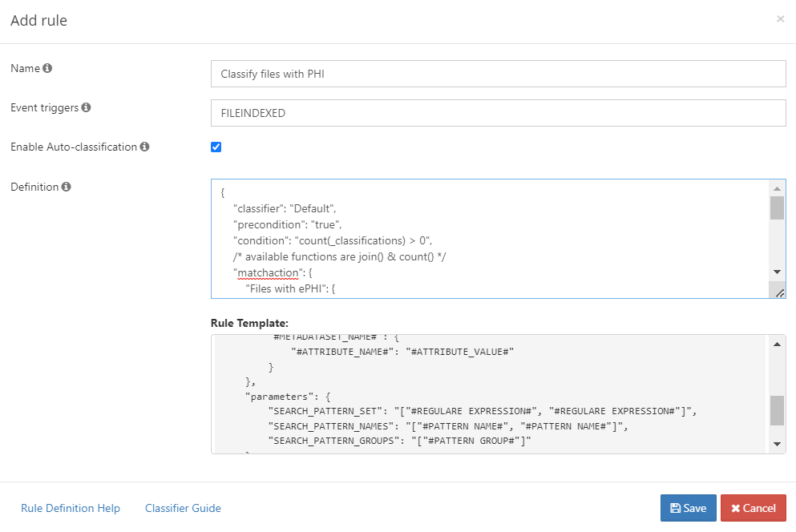Viewport: 796px width, 532px height.
Task: Open the Rule Definition Help link
Action: [x=71, y=508]
